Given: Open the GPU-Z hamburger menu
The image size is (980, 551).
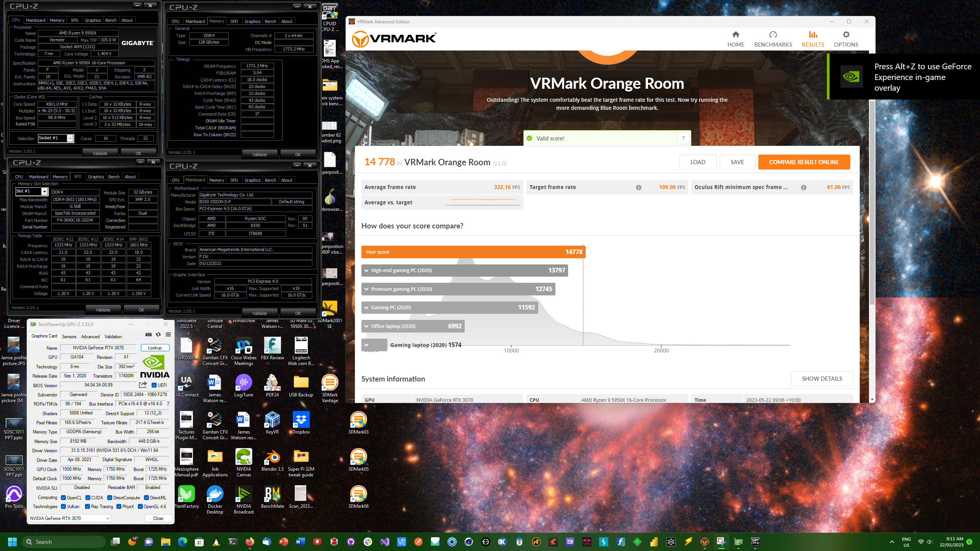Looking at the screenshot, I should tap(168, 334).
